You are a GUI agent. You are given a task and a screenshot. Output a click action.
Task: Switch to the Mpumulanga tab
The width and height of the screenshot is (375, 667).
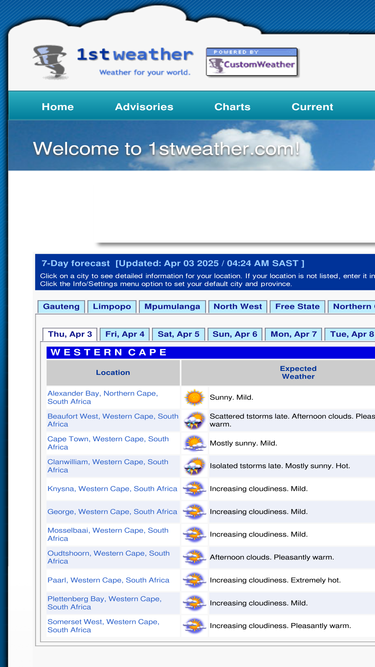coord(172,307)
